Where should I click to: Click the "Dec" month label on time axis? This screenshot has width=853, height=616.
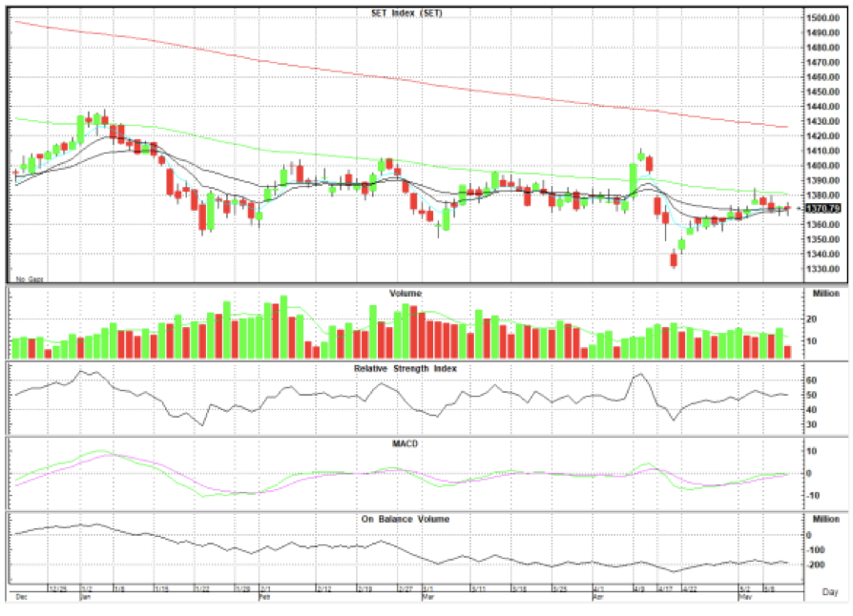[x=21, y=597]
